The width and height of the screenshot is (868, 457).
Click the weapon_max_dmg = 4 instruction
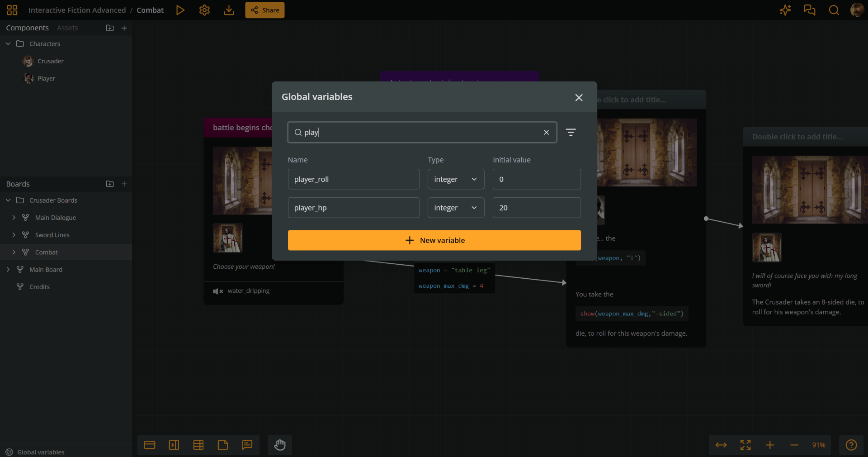(451, 286)
